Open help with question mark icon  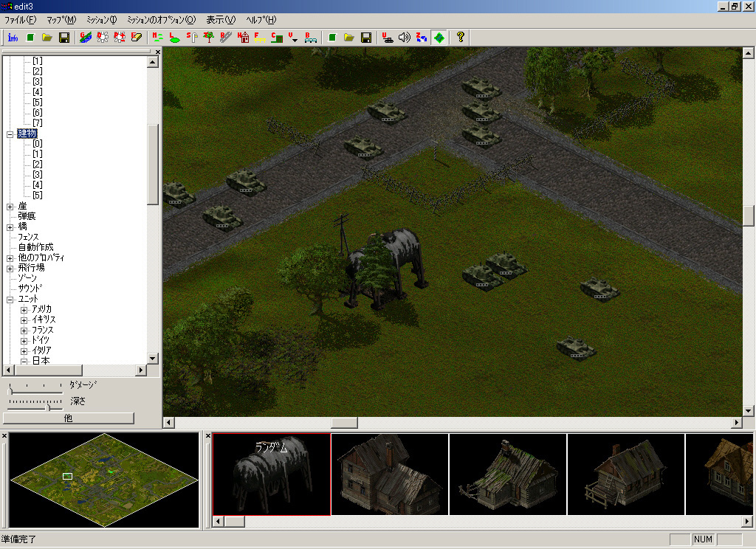click(461, 37)
